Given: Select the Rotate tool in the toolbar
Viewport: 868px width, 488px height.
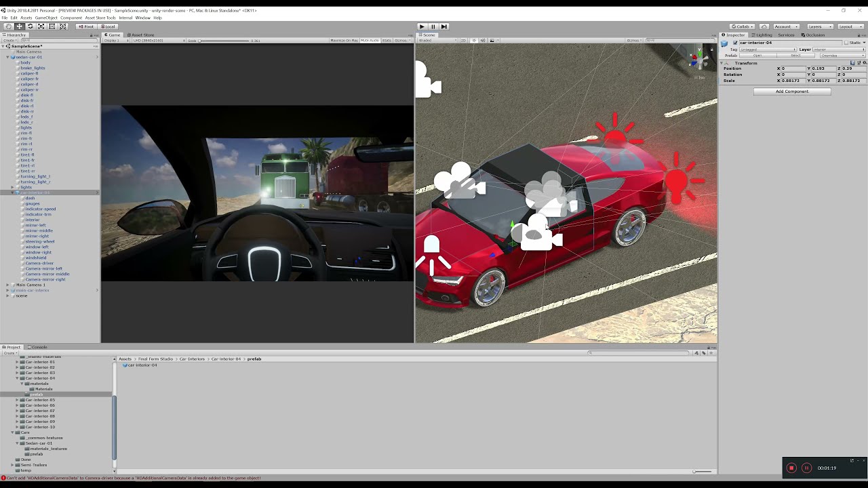Looking at the screenshot, I should (30, 26).
